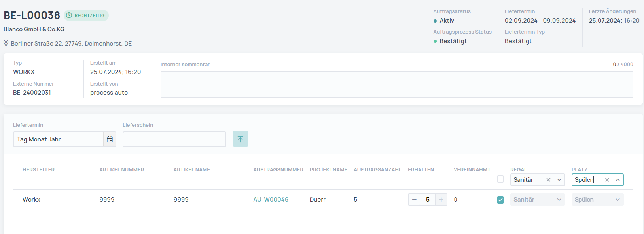This screenshot has width=644, height=234.
Task: Click the location pin icon beside the address
Action: pos(6,43)
